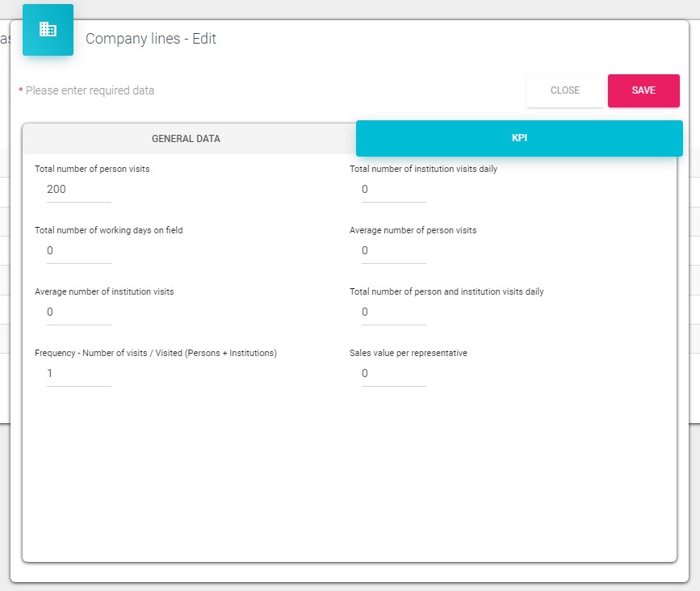
Task: Focus the Average number of institution visits input
Action: coord(78,312)
